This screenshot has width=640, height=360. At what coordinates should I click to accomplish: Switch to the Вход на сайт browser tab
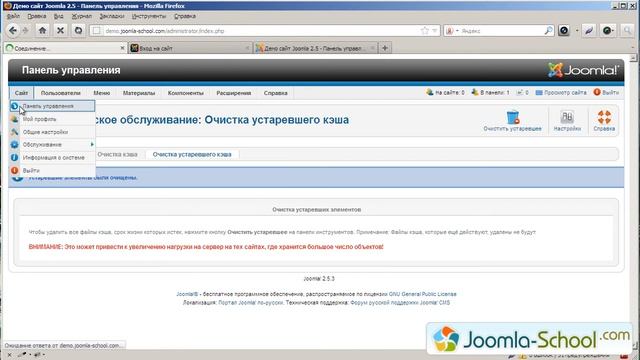(x=190, y=48)
